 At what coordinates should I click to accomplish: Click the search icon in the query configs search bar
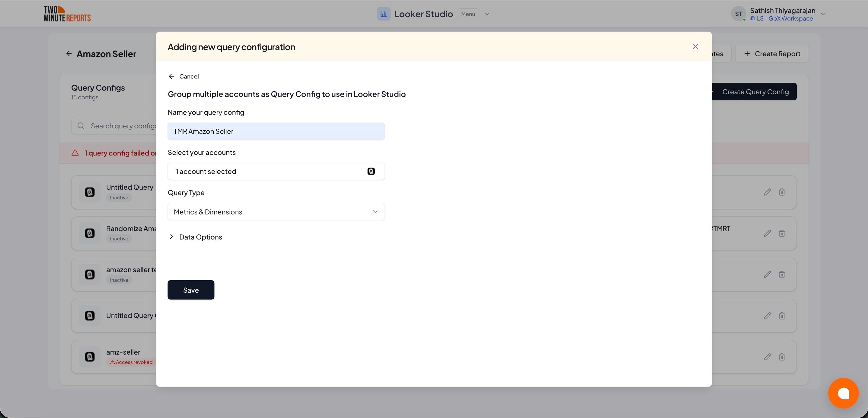(x=81, y=125)
